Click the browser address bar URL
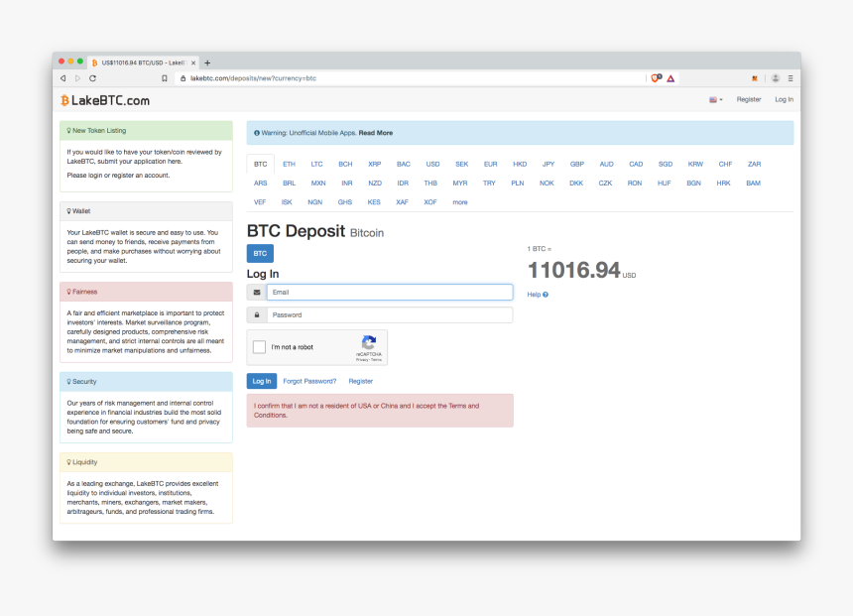This screenshot has height=616, width=853. [253, 78]
